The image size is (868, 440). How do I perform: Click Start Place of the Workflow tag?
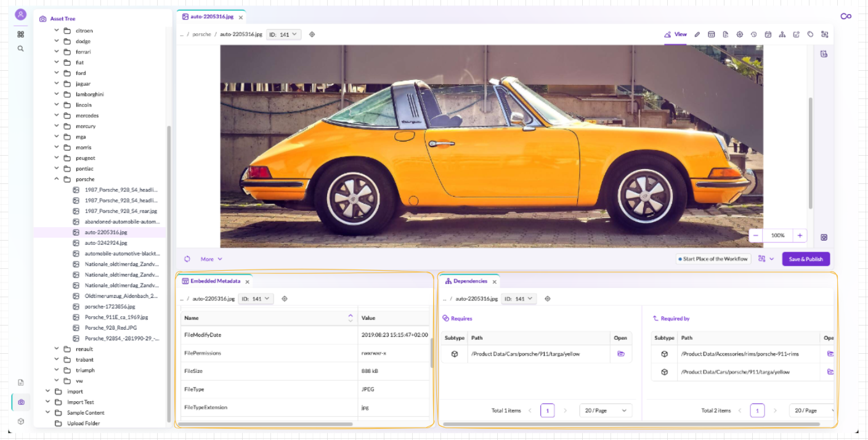coord(713,259)
